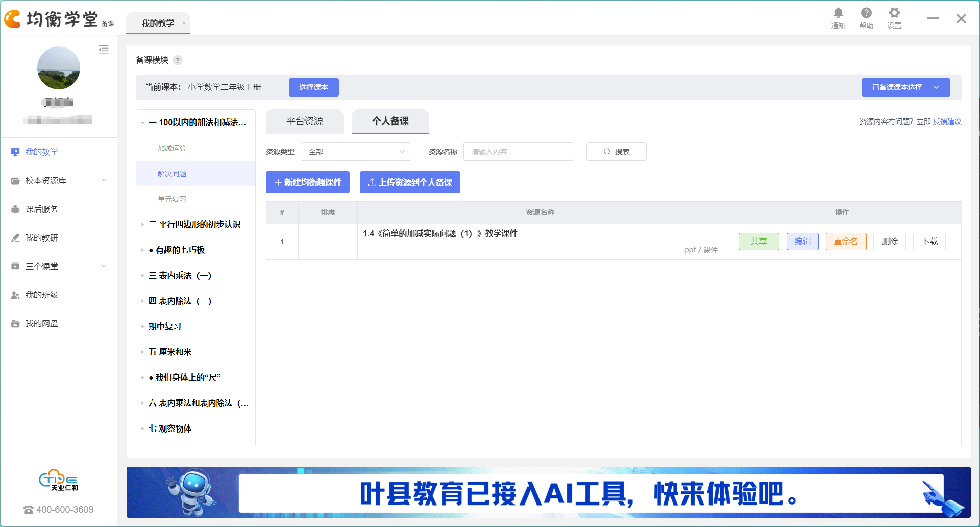Click the green 共享 button
This screenshot has width=980, height=527.
758,242
